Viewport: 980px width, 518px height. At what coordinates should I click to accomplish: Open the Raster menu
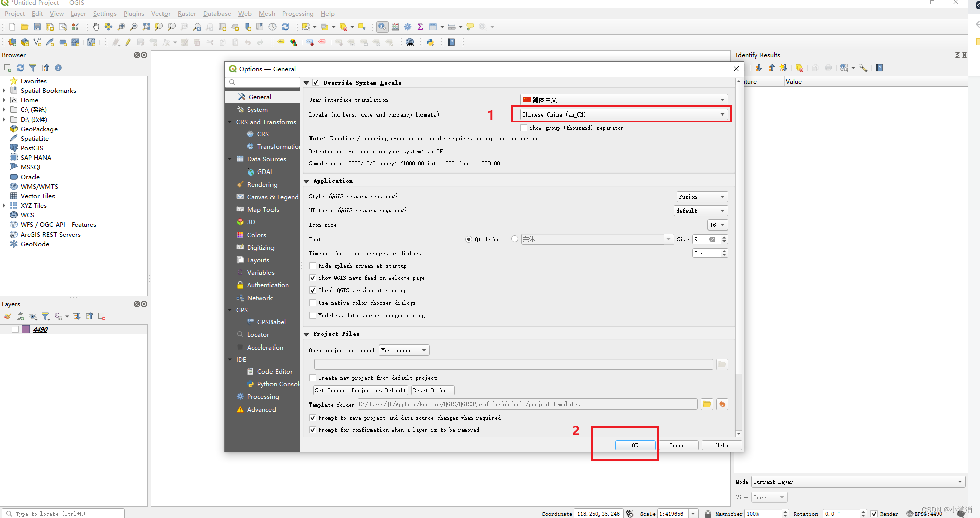(x=187, y=14)
